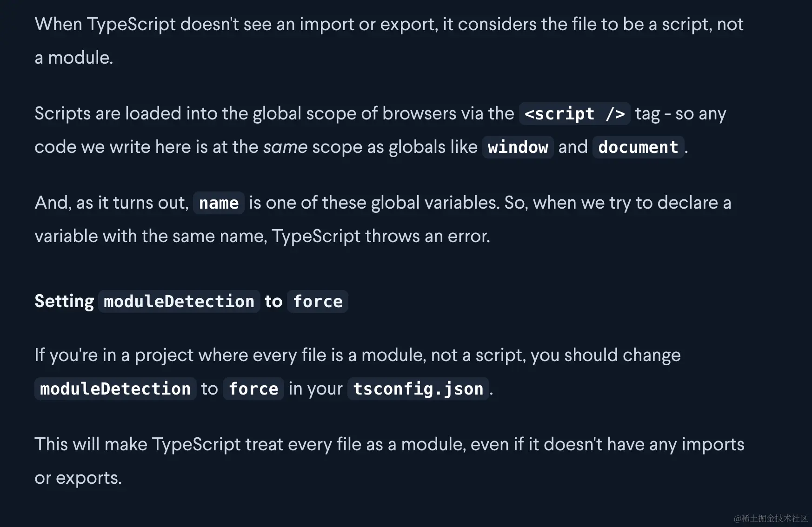Click 'force' code before 'in your'
Viewport: 812px width, 527px height.
(253, 389)
